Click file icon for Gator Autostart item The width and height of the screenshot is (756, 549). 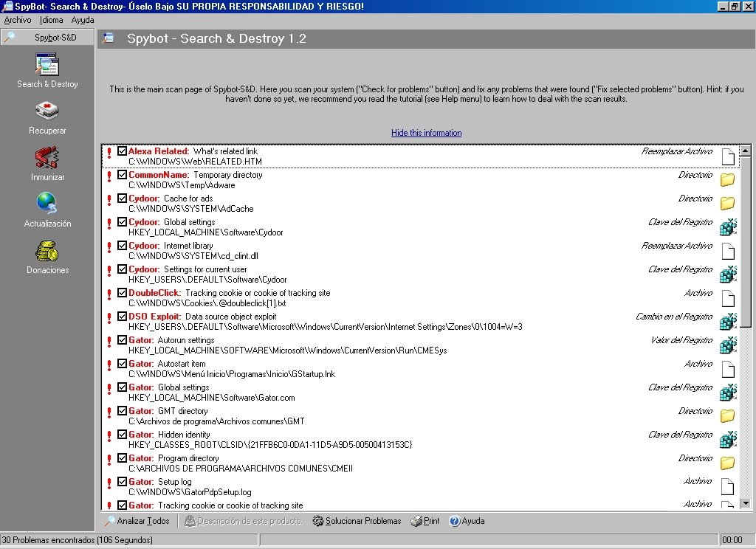click(x=728, y=369)
